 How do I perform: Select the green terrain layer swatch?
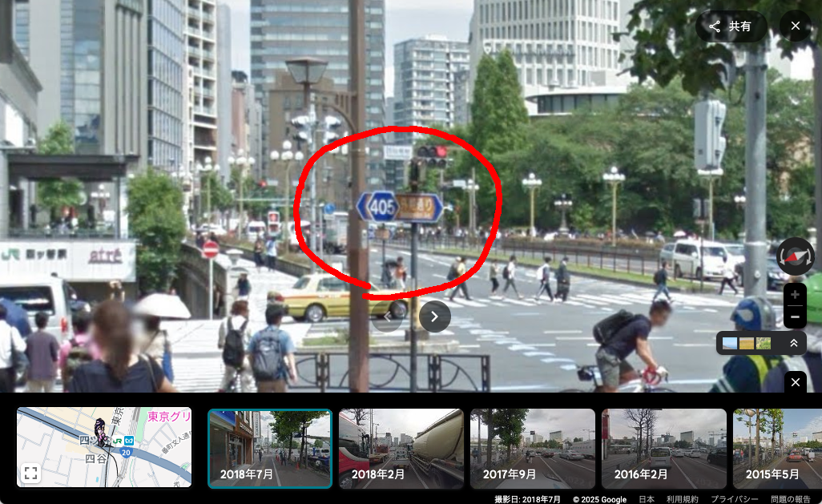click(x=764, y=343)
